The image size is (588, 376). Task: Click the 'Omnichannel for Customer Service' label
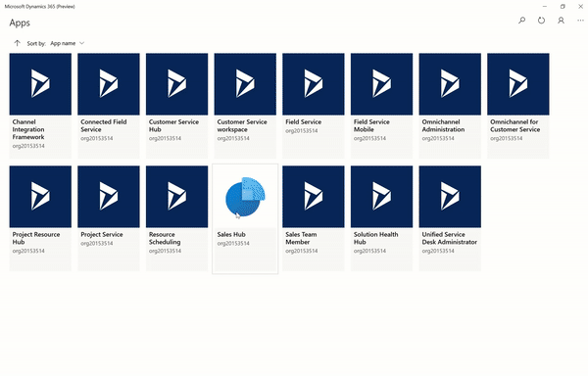[514, 126]
